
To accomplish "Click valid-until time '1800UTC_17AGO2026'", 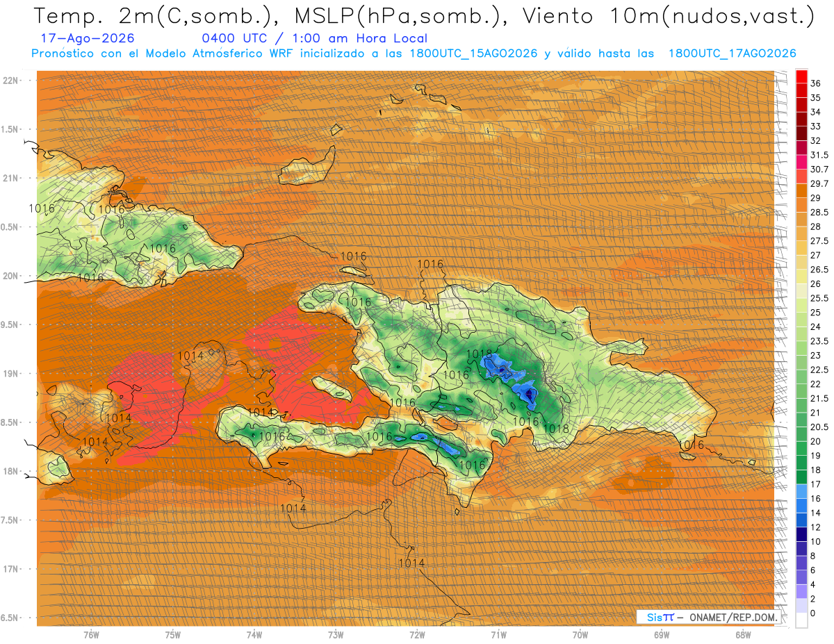I will click(732, 53).
